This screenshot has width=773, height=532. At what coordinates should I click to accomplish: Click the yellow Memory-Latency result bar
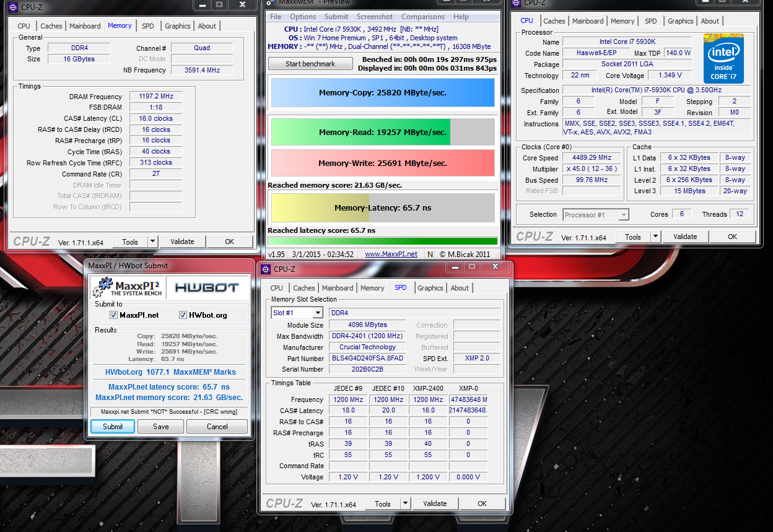coord(383,207)
